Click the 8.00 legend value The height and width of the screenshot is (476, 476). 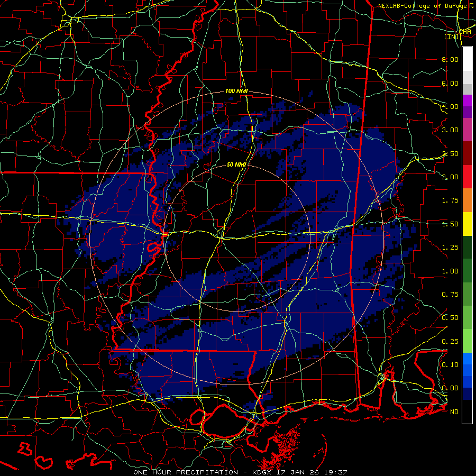(x=450, y=59)
